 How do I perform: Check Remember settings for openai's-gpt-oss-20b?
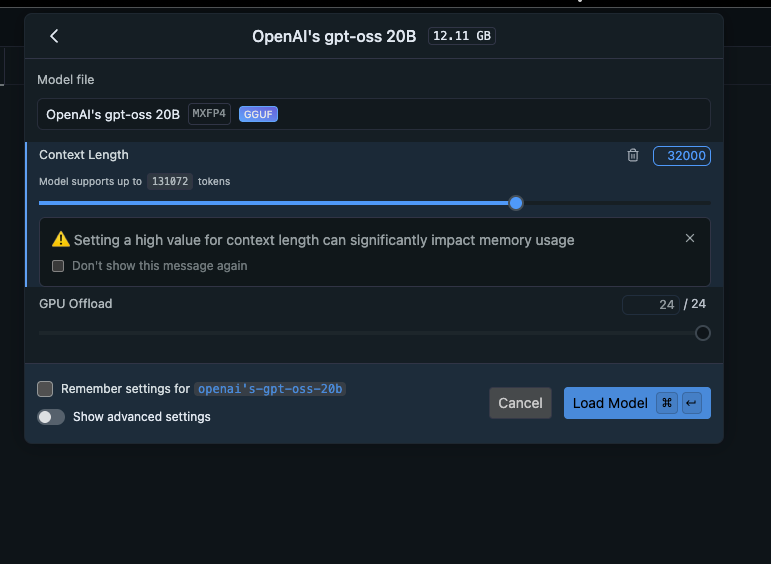pyautogui.click(x=45, y=389)
